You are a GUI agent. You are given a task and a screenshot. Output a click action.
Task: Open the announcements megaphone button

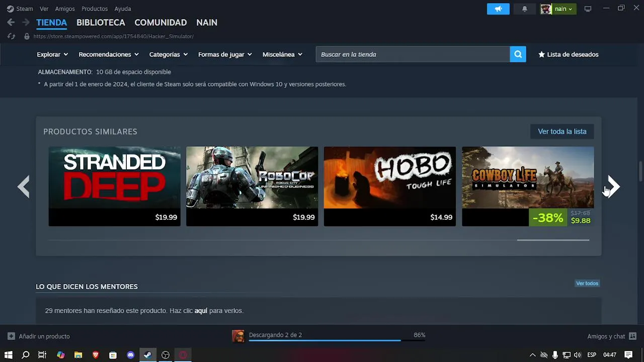click(x=498, y=9)
